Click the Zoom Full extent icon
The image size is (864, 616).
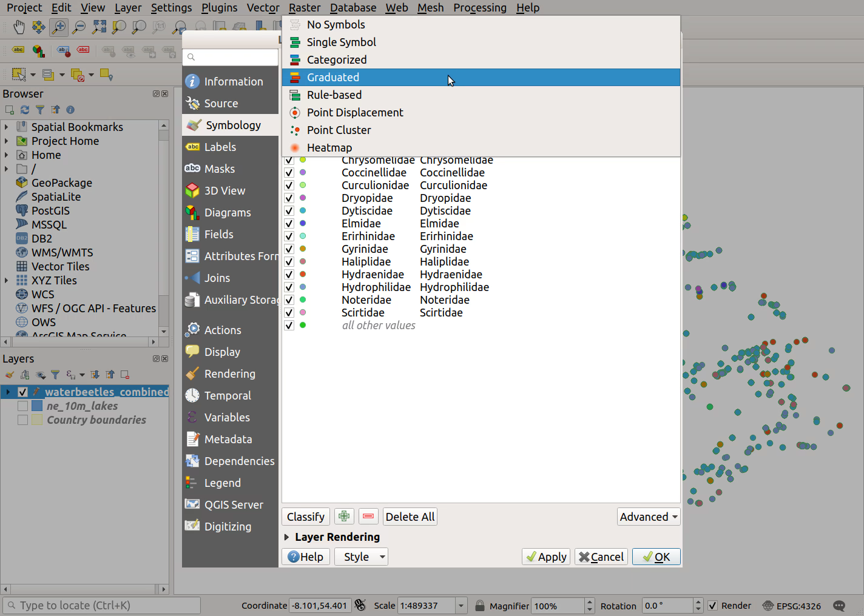click(99, 27)
